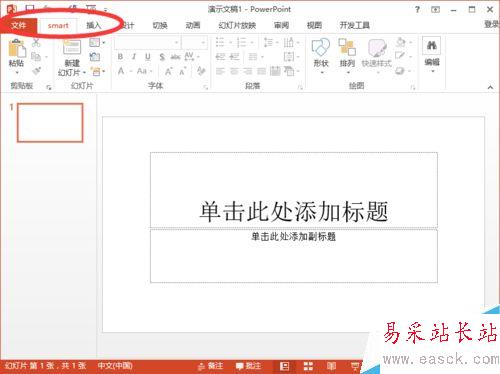Click 批注 Comments button in status bar
500x374 pixels.
tap(248, 366)
